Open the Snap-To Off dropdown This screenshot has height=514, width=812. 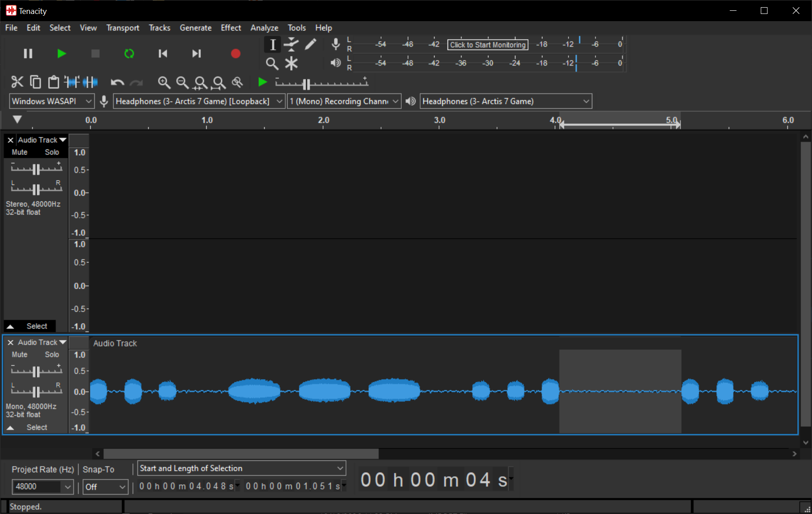pos(106,487)
